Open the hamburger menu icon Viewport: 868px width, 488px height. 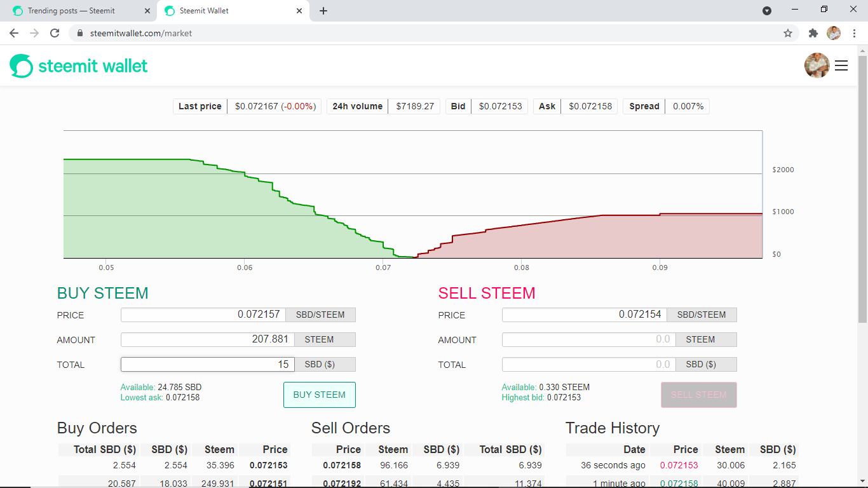841,65
